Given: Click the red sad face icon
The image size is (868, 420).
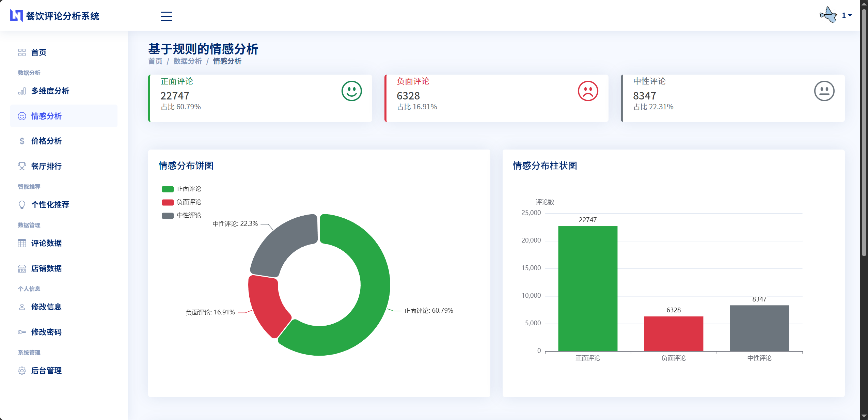Looking at the screenshot, I should tap(588, 91).
